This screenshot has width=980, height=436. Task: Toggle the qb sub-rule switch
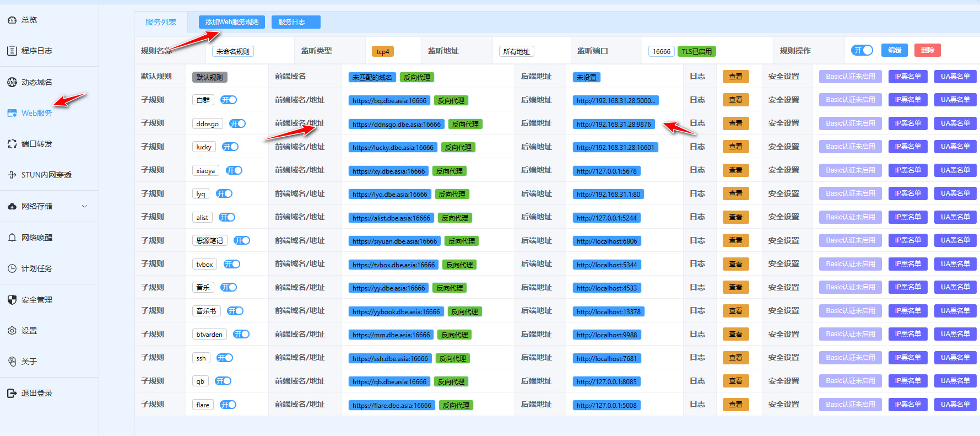point(223,381)
